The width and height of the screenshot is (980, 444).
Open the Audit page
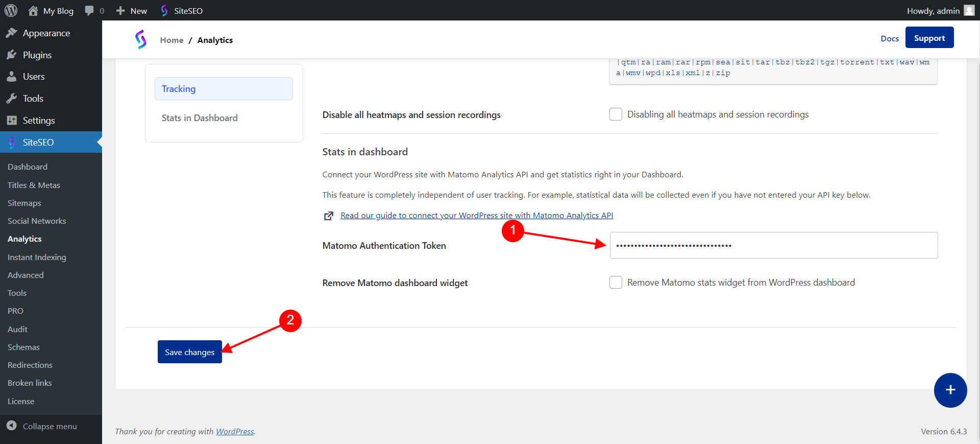pyautogui.click(x=17, y=329)
